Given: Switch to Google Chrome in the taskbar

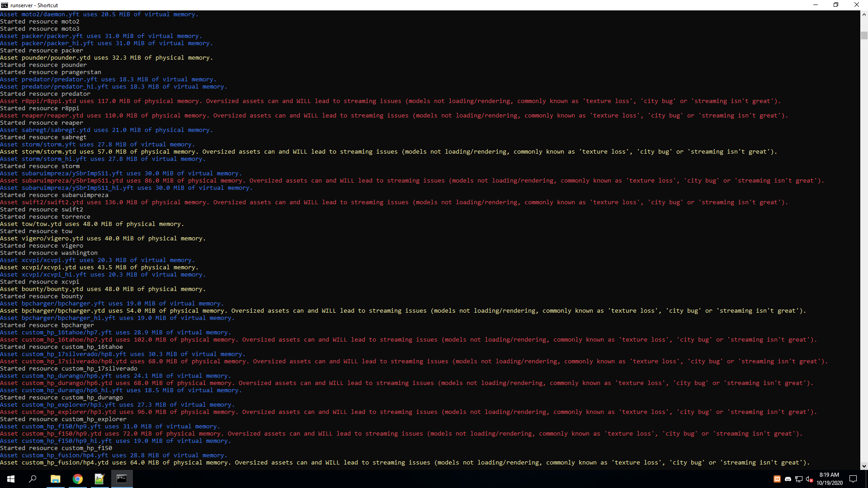Looking at the screenshot, I should (78, 479).
